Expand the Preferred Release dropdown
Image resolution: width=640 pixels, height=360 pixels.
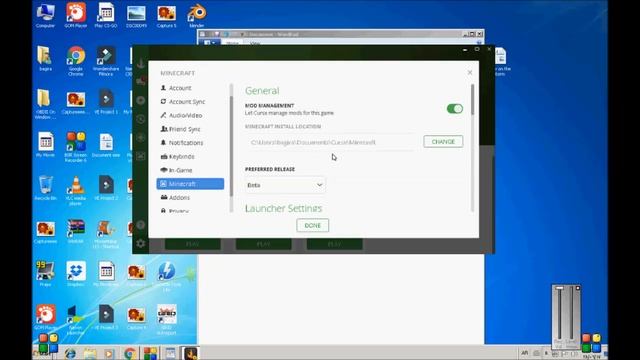pos(285,185)
